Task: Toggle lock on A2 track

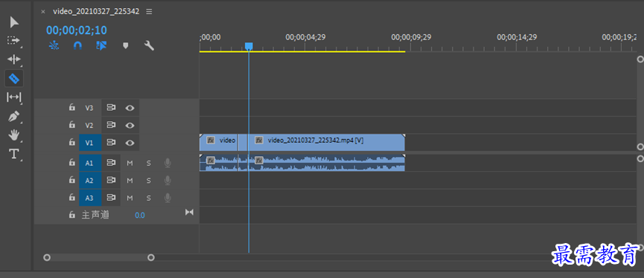Action: [x=72, y=180]
